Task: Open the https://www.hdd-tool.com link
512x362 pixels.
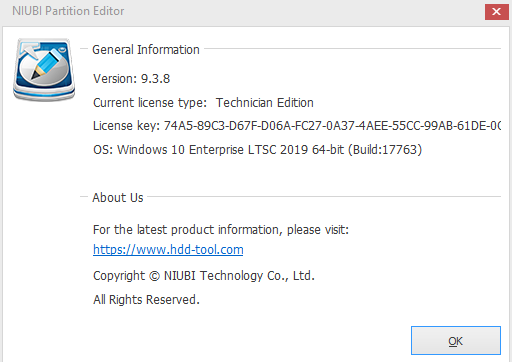Action: point(168,250)
